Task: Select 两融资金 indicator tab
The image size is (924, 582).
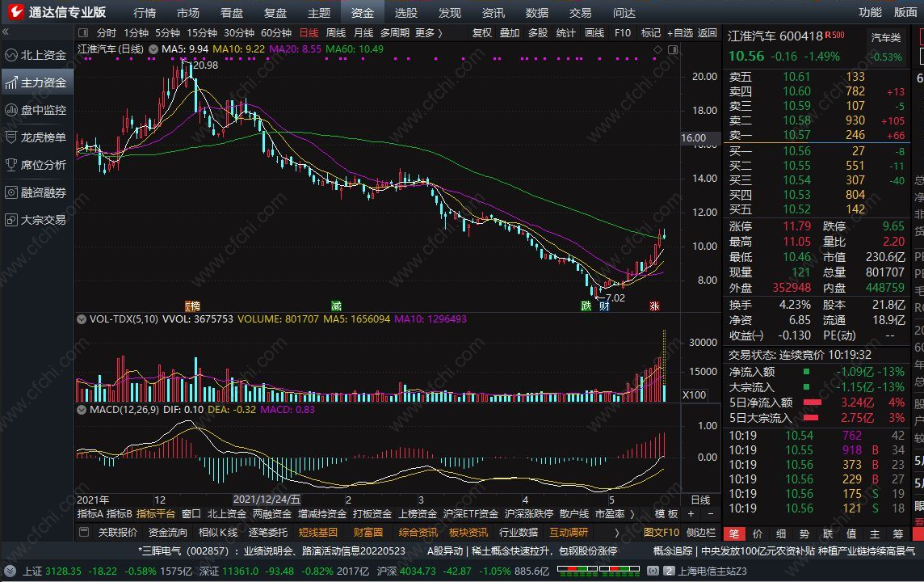Action: [x=272, y=514]
